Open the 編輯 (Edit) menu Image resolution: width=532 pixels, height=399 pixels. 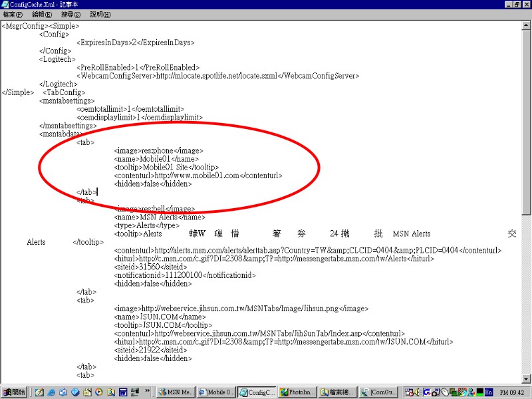point(42,15)
